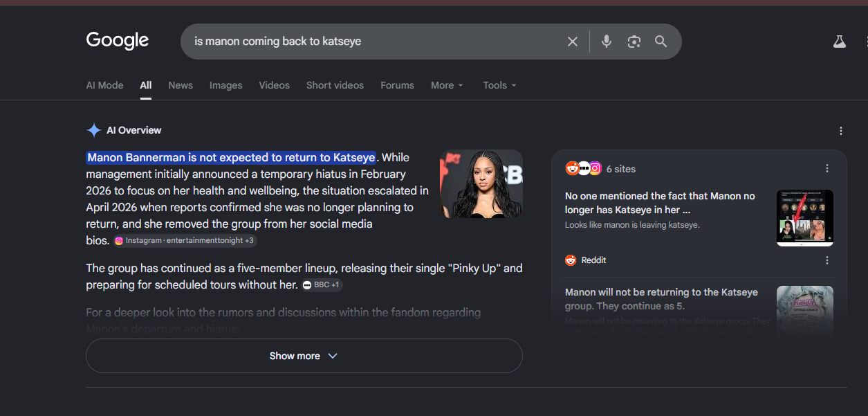Screen dimensions: 868x416
Task: Open Google Lens image search icon
Action: (x=634, y=42)
